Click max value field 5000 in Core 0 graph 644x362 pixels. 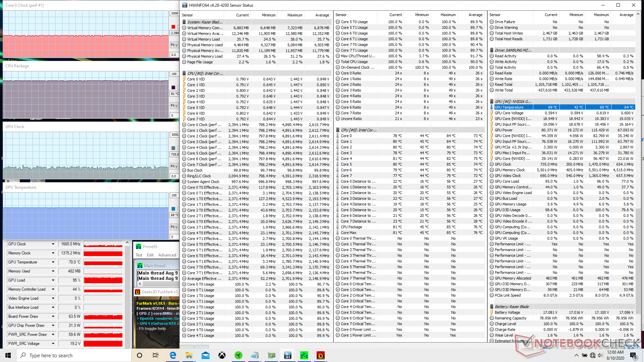174,13
